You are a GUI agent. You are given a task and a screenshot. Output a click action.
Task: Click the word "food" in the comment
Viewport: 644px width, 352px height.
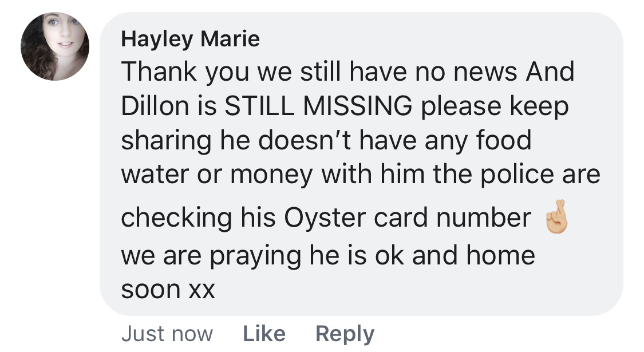[504, 141]
